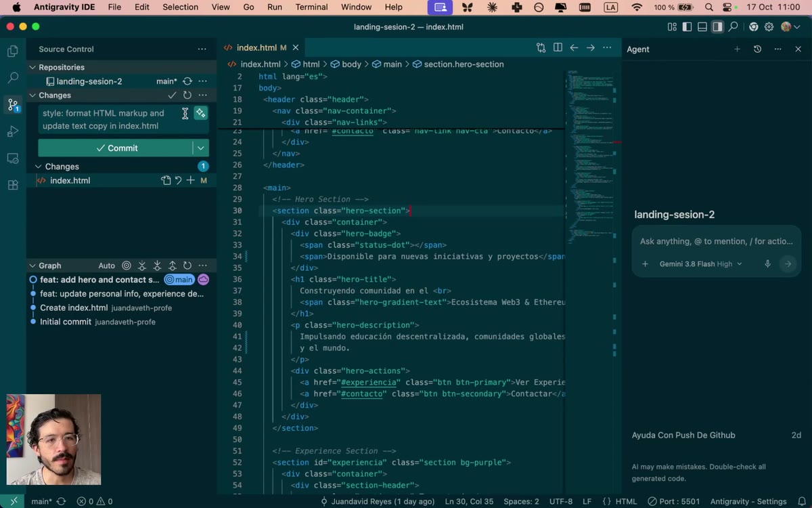Add context with plus in Agent input
Screen dimensions: 812x508
point(645,264)
